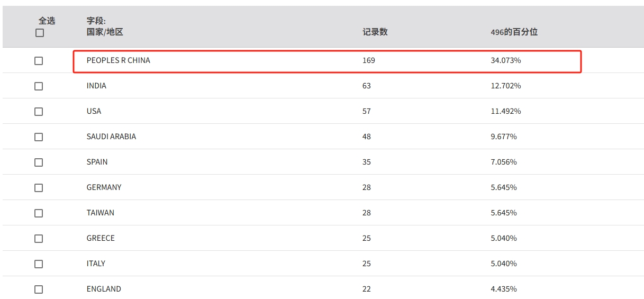
Task: Tick the PEOPLES R CHINA checkbox
Action: (x=39, y=61)
